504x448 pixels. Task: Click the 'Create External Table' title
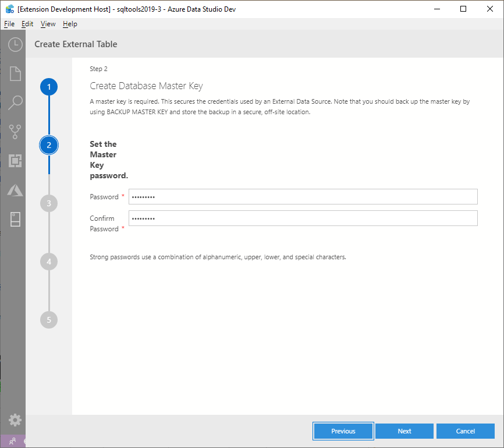[x=76, y=44]
